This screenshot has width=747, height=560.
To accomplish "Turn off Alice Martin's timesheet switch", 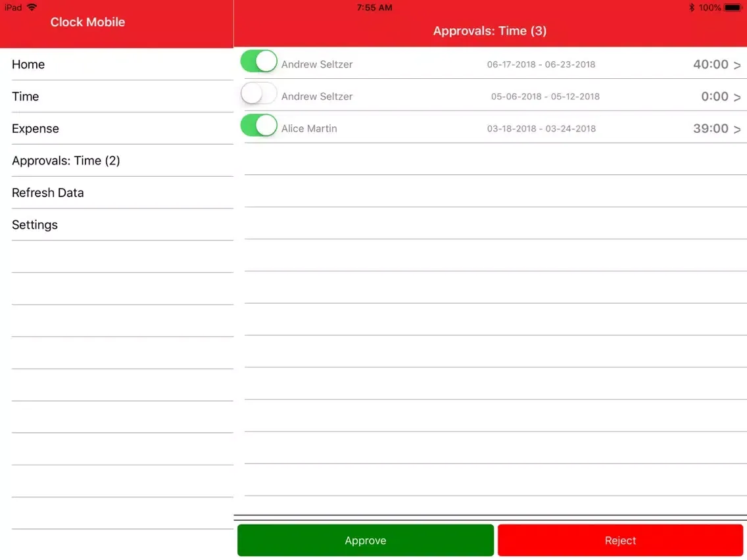I will 258,126.
